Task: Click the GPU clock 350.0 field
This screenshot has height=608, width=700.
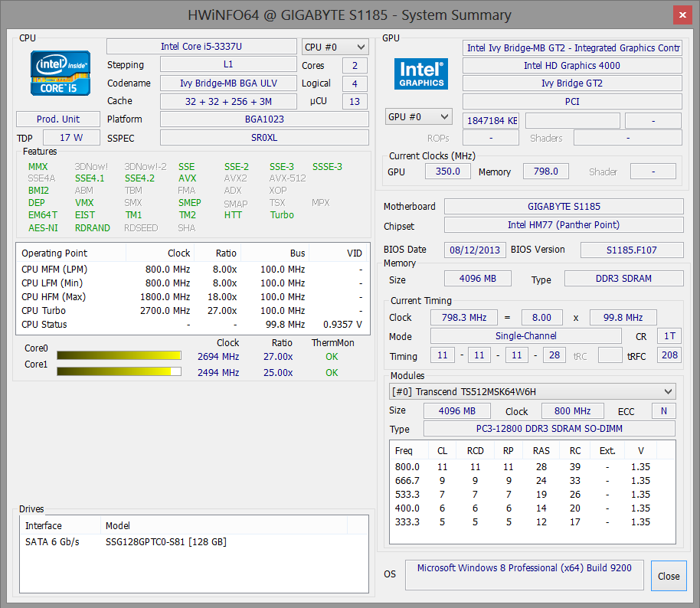Action: pyautogui.click(x=448, y=172)
